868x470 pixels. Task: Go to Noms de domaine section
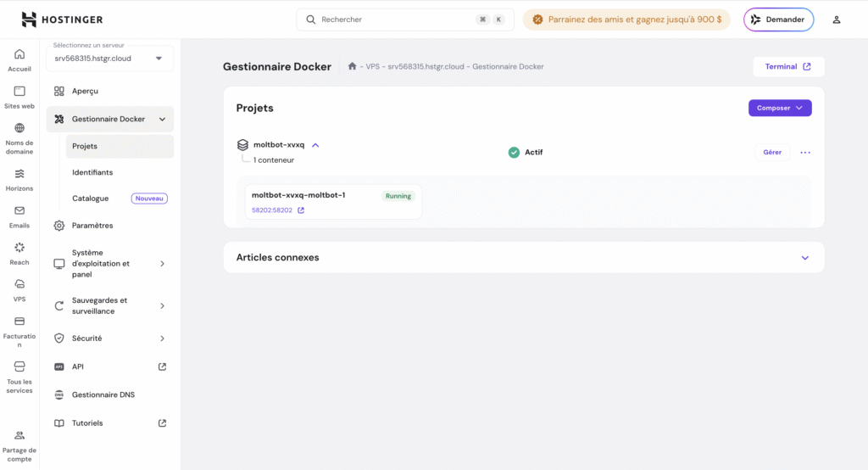tap(19, 138)
